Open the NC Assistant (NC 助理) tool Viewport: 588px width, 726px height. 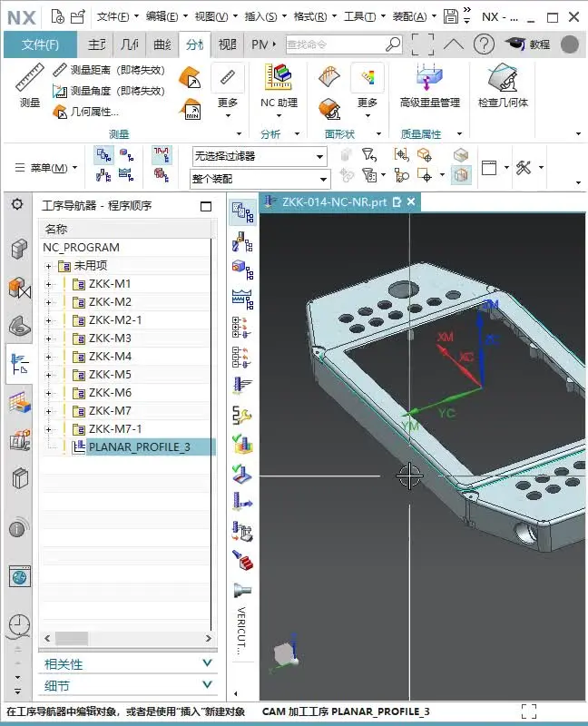[x=279, y=81]
